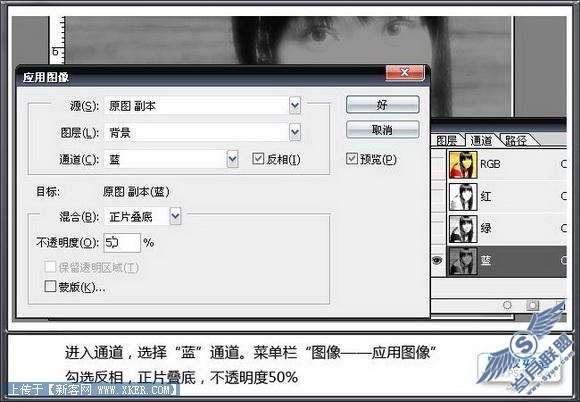
Task: Select the 红 (Red) channel thumbnail
Action: click(x=463, y=196)
